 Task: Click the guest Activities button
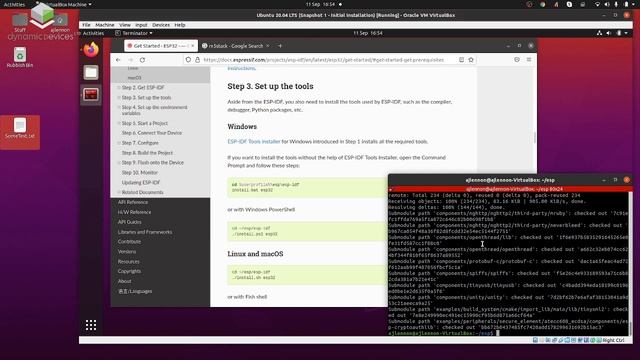coord(93,33)
